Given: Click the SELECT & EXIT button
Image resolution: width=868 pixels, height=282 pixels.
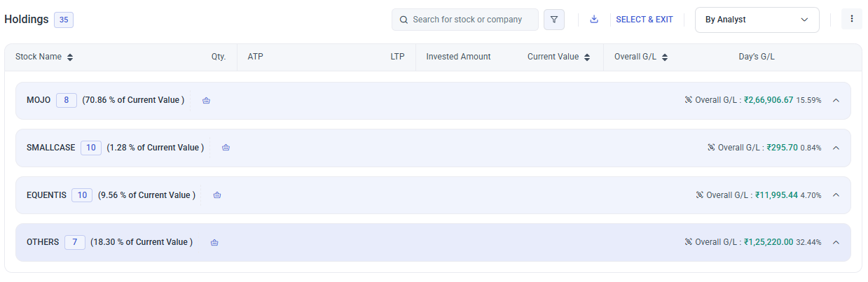Looking at the screenshot, I should coord(645,20).
